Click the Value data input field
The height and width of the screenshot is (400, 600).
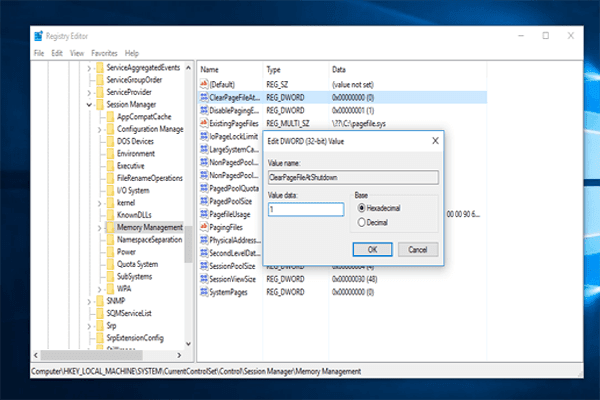pos(306,209)
